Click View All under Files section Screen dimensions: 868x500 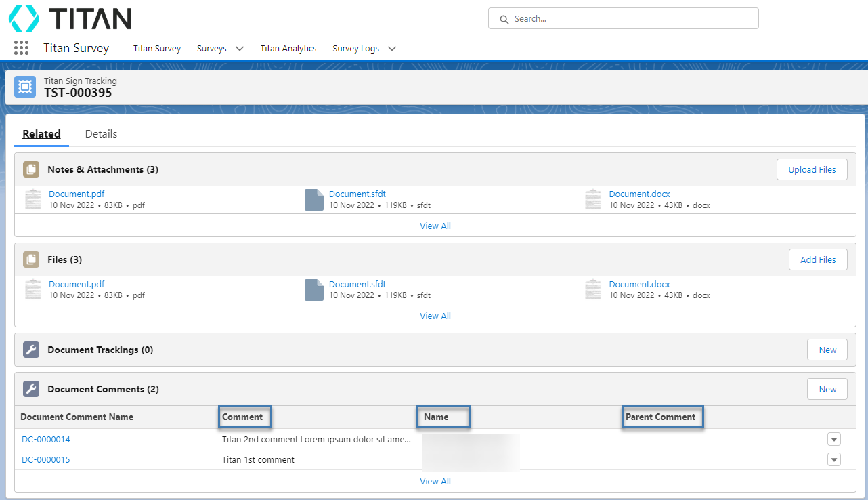[x=435, y=316]
